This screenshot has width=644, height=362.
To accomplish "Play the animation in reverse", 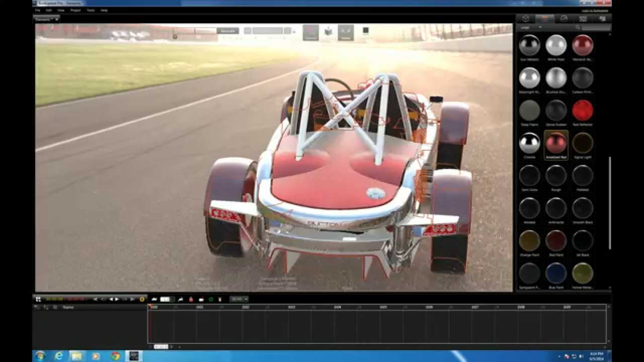I will (x=111, y=299).
